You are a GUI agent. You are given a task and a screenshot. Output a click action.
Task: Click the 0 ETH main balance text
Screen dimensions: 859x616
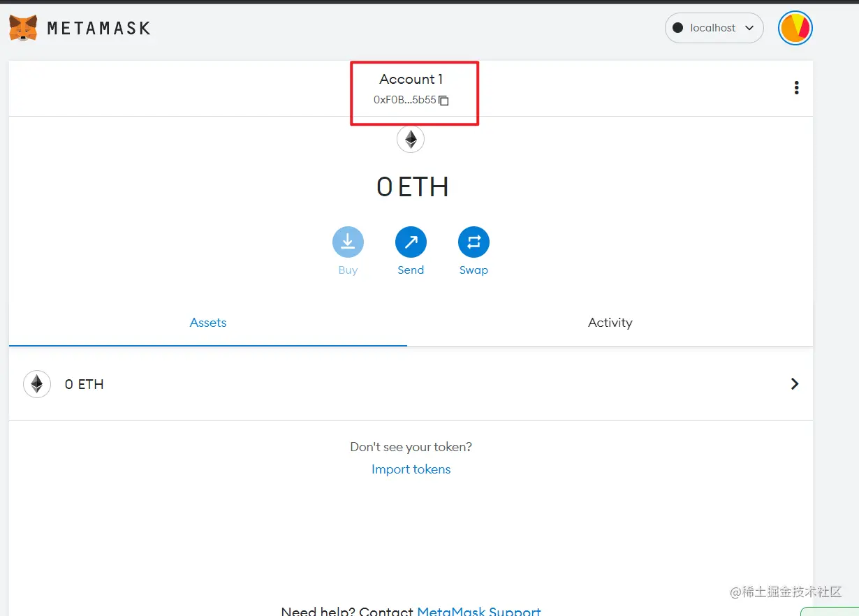pyautogui.click(x=412, y=187)
